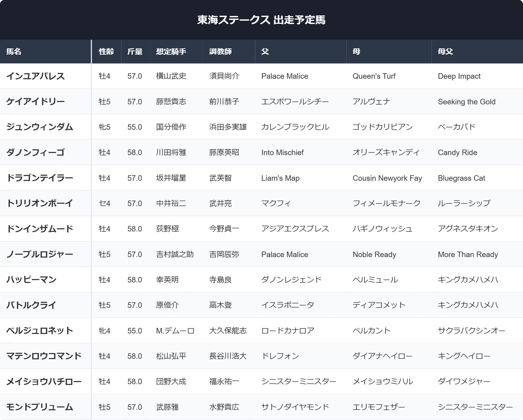
Task: Click the 性齢 column header
Action: [x=106, y=52]
